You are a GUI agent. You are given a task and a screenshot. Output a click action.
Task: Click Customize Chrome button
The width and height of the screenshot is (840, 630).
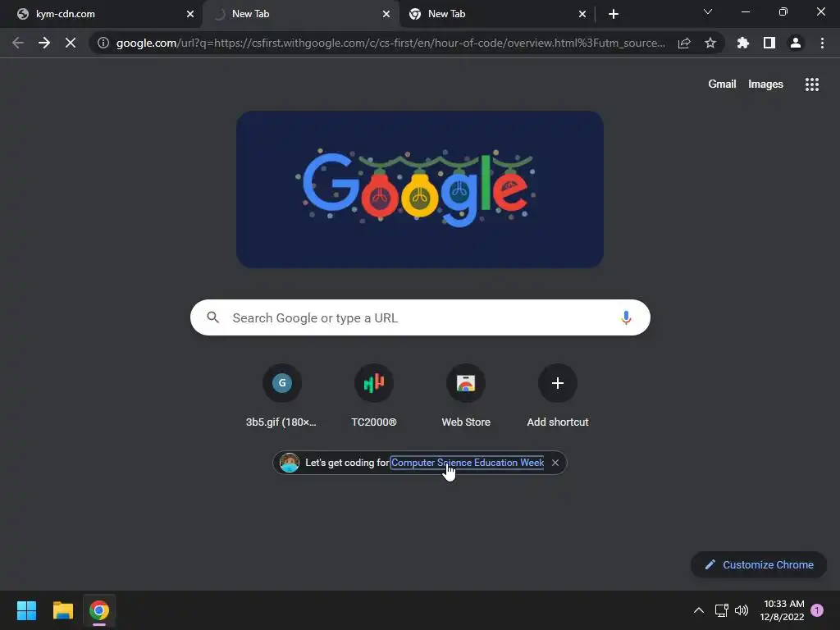coord(759,564)
